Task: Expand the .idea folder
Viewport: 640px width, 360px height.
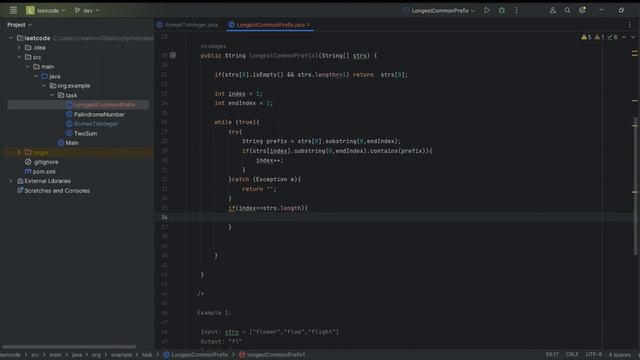Action: tap(19, 48)
